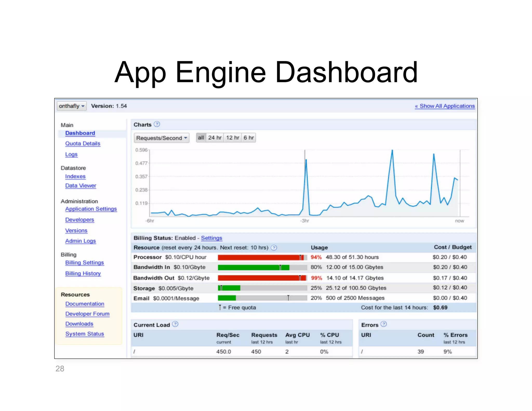Open the Documentation resource link

click(85, 304)
